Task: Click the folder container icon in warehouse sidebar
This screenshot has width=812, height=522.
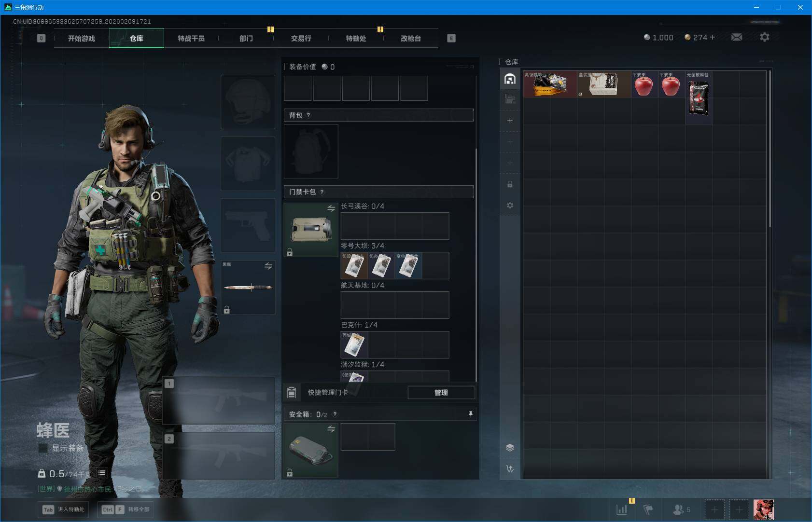Action: (510, 99)
